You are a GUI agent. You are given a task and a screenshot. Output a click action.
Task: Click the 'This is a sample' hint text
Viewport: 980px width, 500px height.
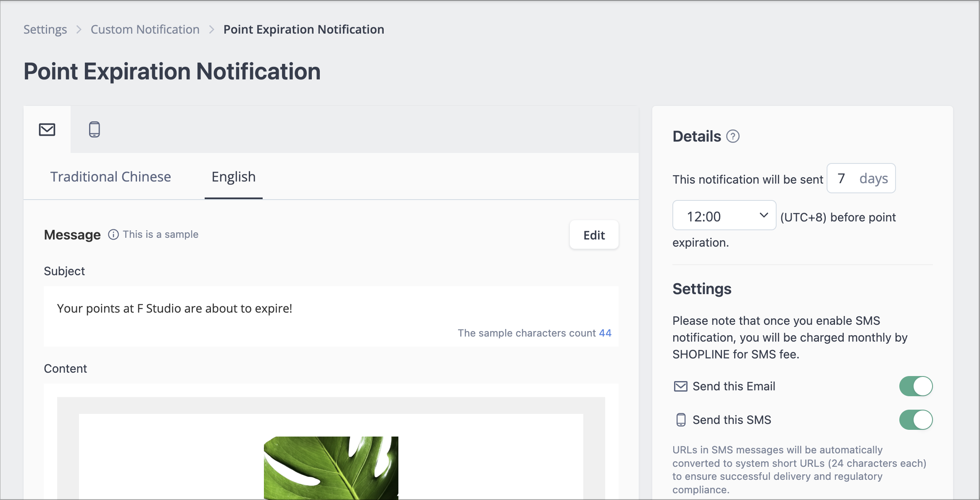pyautogui.click(x=161, y=234)
